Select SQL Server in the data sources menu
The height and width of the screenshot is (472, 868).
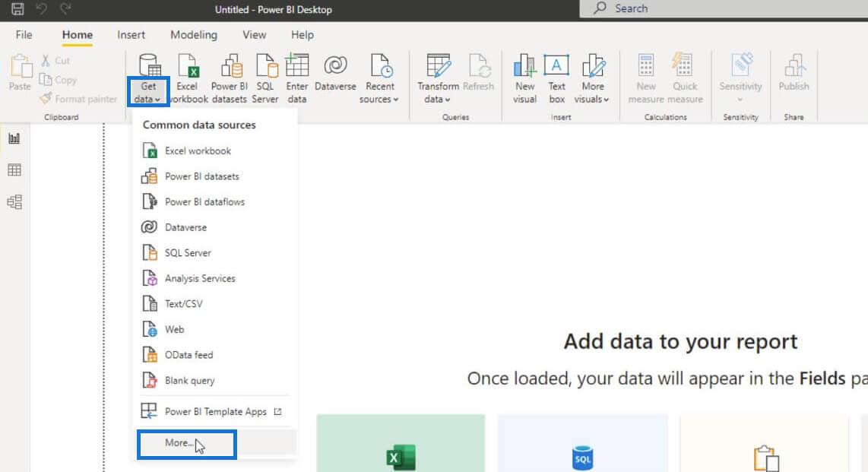[215, 252]
